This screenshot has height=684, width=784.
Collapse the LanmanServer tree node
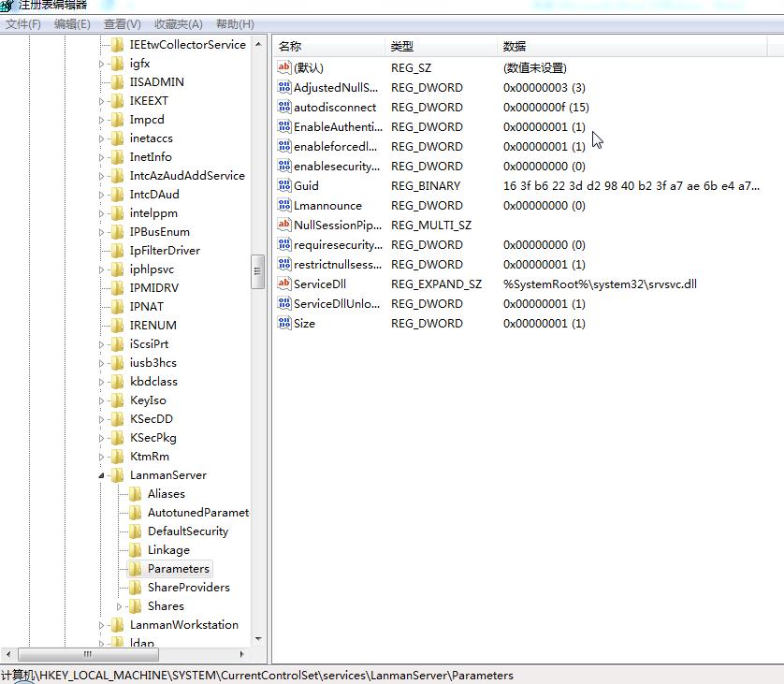pyautogui.click(x=99, y=474)
